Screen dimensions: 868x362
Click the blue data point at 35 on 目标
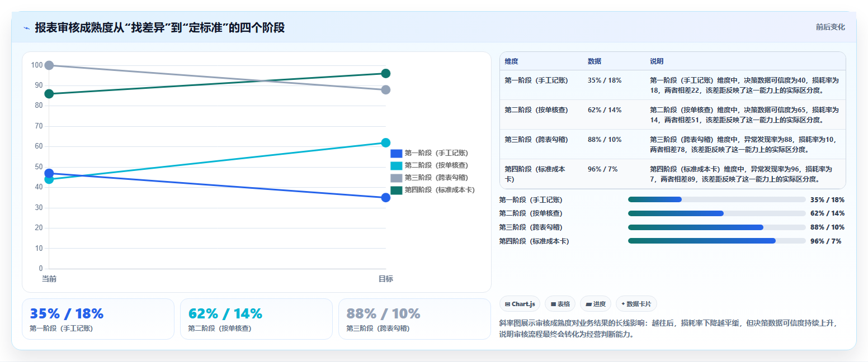385,197
